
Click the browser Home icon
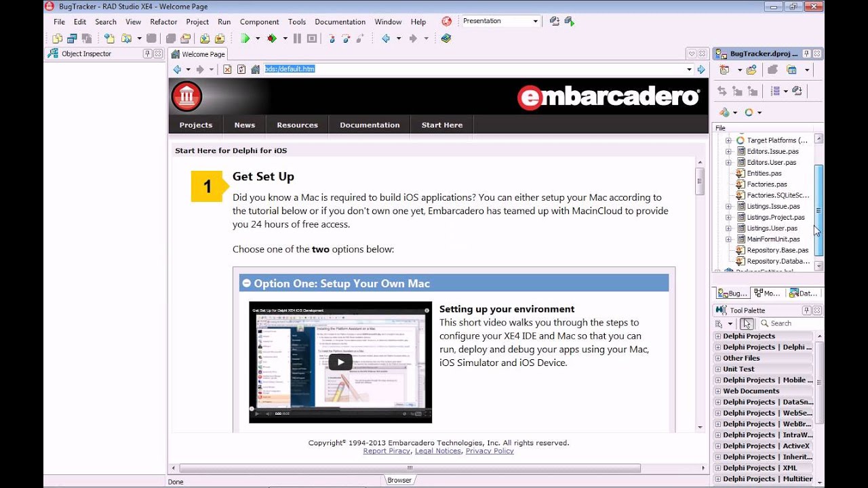click(x=256, y=69)
